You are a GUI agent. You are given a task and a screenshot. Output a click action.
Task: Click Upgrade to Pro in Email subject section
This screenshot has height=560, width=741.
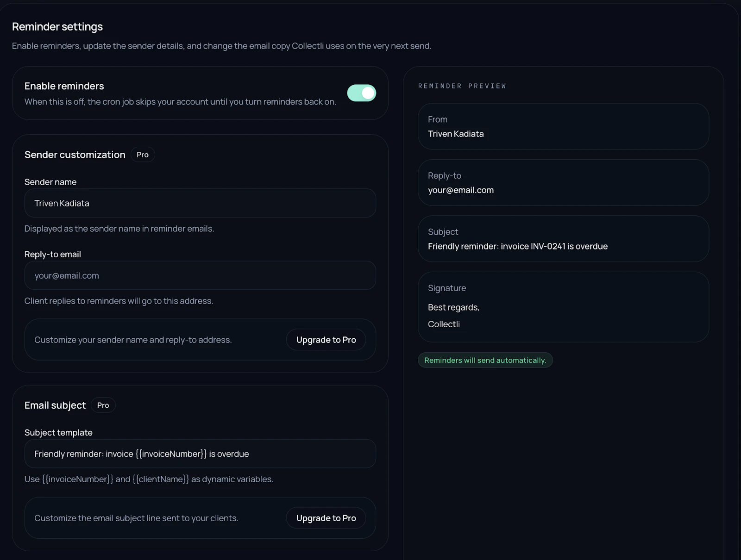(x=326, y=518)
